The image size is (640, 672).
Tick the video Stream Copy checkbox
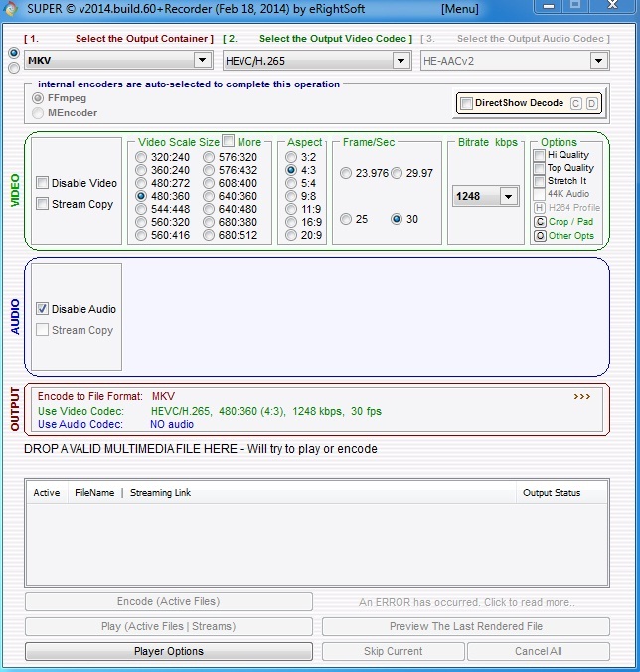point(42,204)
